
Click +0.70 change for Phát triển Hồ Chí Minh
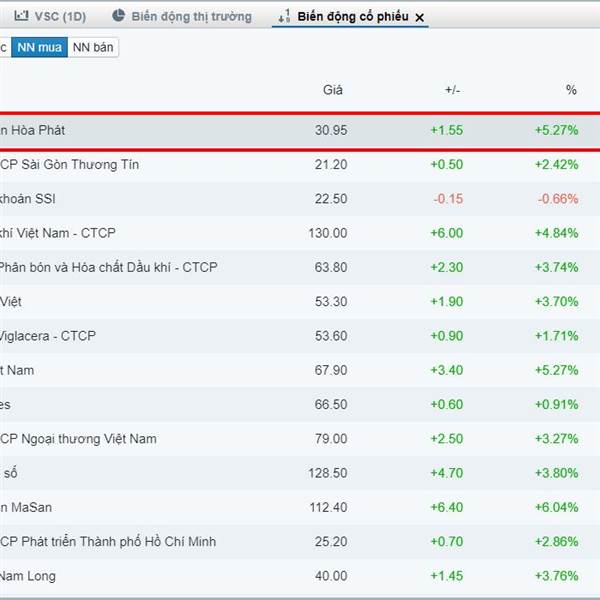(x=447, y=542)
